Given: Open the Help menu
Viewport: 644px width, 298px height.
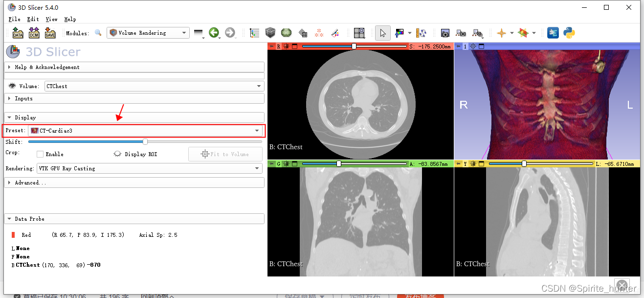Looking at the screenshot, I should (70, 19).
